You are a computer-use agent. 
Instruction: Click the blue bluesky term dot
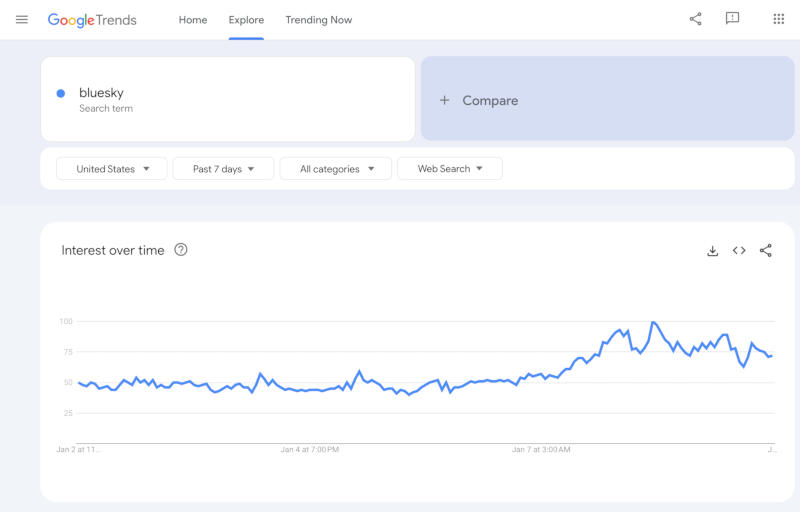point(61,93)
